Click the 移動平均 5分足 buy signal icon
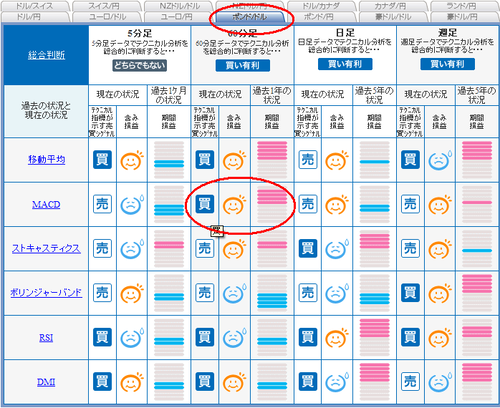Screen dimensions: 500x408 coord(102,160)
